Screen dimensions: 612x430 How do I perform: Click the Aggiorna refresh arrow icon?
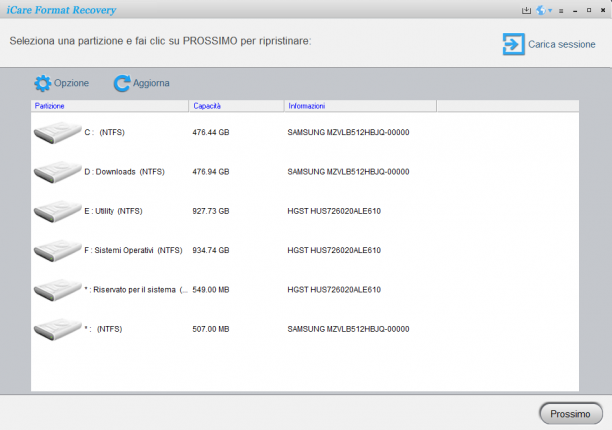pyautogui.click(x=122, y=83)
